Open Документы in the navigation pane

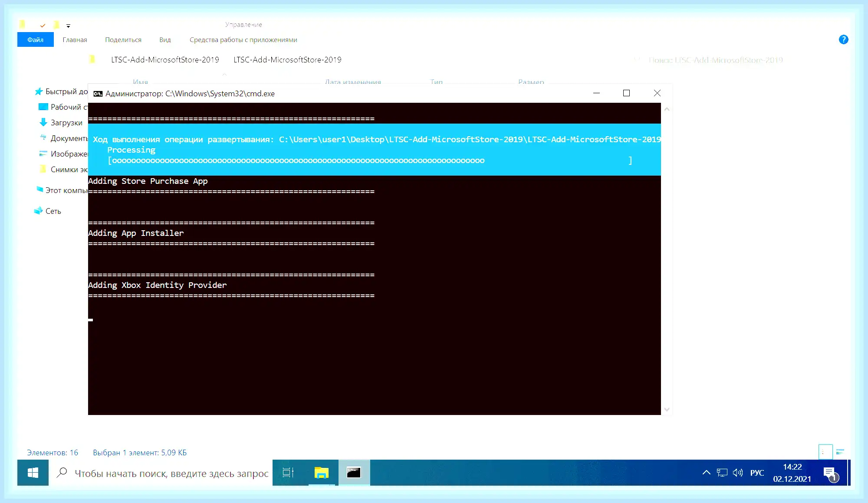pyautogui.click(x=63, y=138)
